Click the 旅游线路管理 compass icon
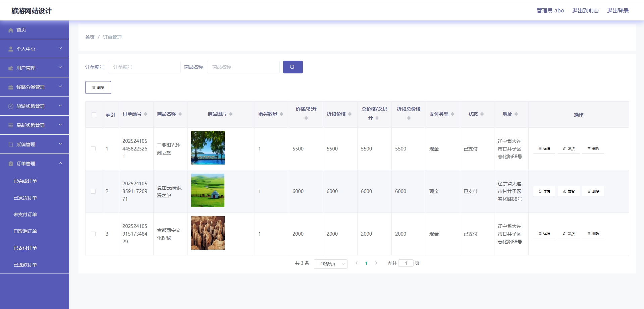Image resolution: width=644 pixels, height=309 pixels. coord(11,107)
